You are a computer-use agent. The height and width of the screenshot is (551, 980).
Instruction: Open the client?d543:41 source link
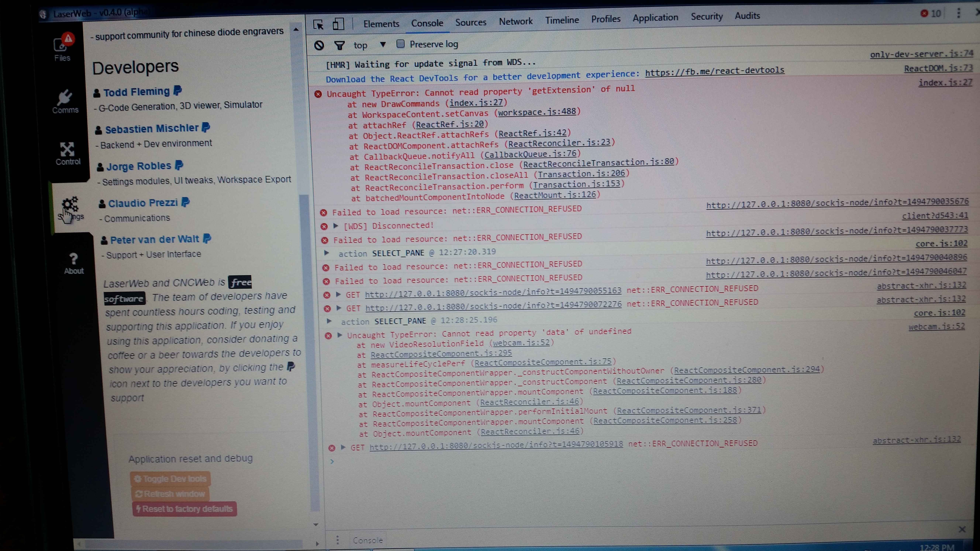coord(935,216)
